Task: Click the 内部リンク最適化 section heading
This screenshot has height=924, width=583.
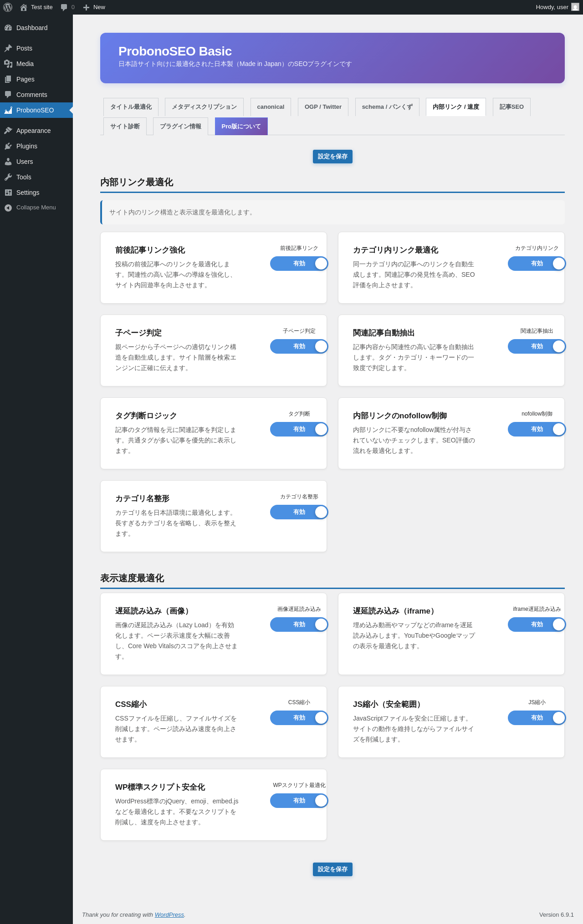Action: pyautogui.click(x=137, y=182)
